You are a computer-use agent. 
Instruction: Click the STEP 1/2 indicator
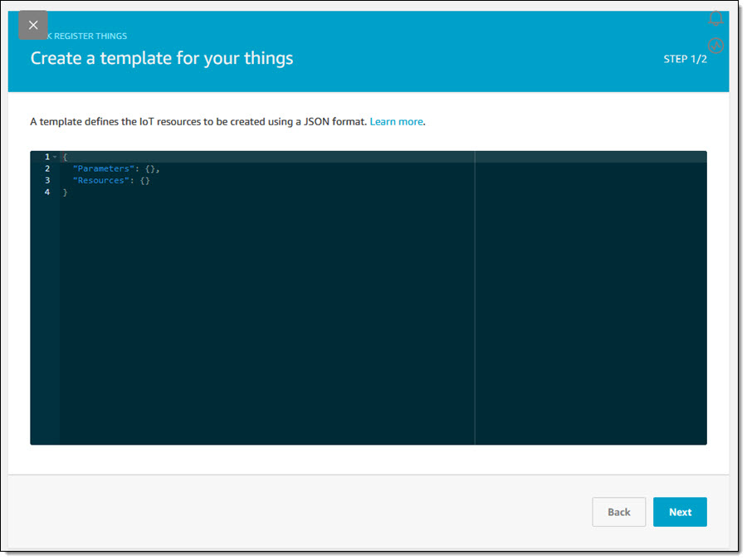click(x=685, y=59)
